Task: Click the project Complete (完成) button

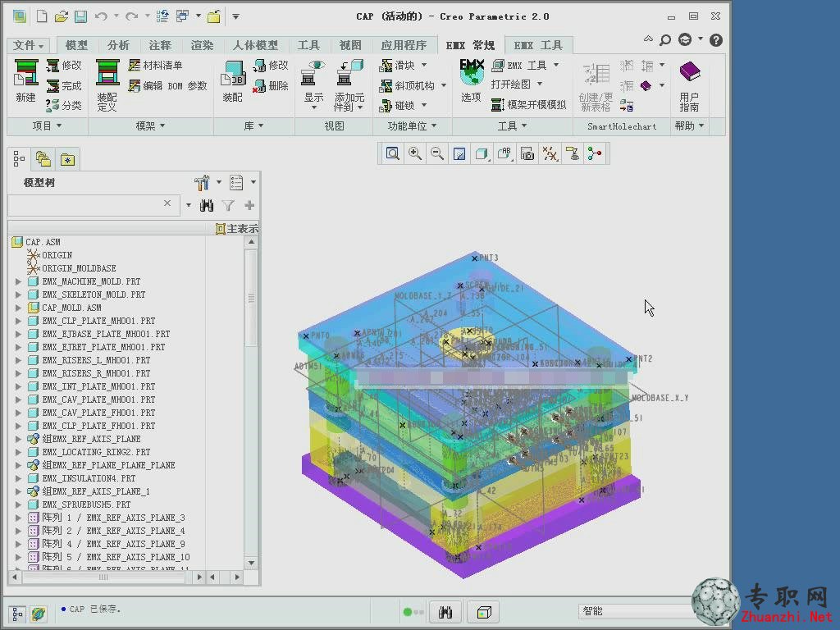Action: [64, 85]
